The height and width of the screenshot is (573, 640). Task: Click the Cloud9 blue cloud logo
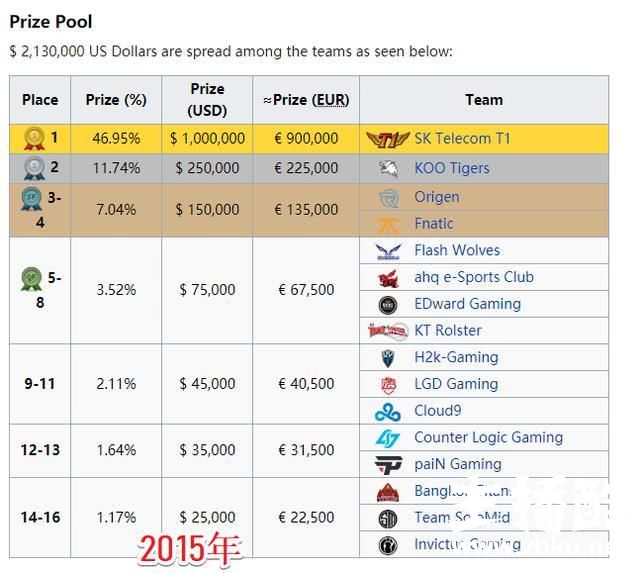[x=388, y=411]
